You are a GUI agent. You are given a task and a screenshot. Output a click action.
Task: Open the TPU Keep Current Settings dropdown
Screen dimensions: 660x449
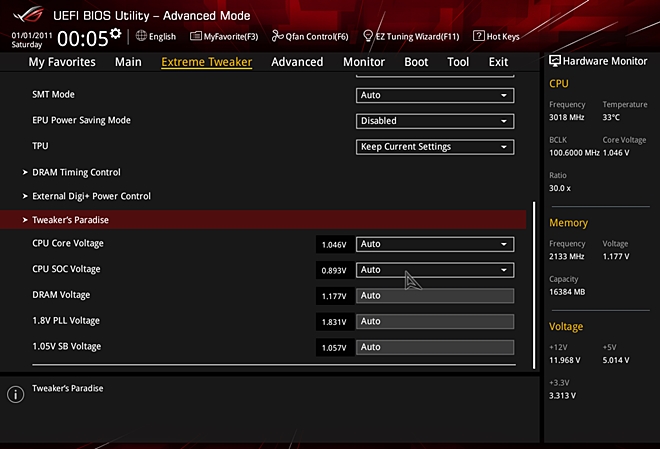point(435,146)
